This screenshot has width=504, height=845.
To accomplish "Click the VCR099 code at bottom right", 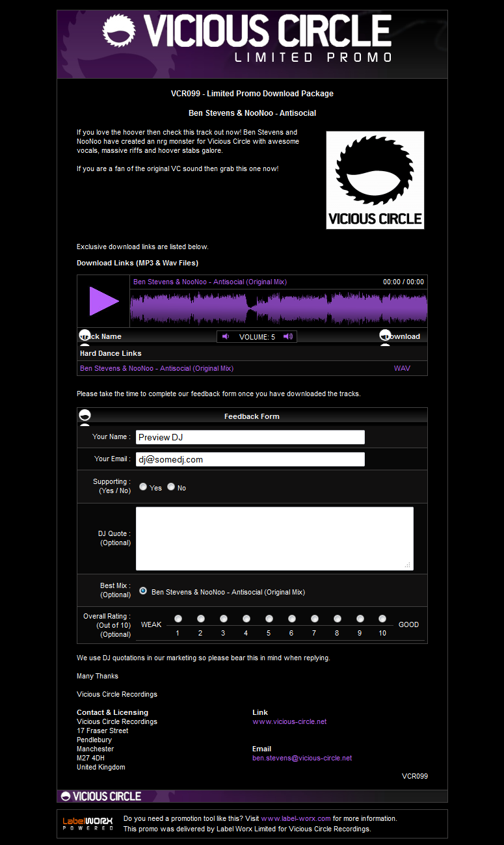I will [x=415, y=776].
